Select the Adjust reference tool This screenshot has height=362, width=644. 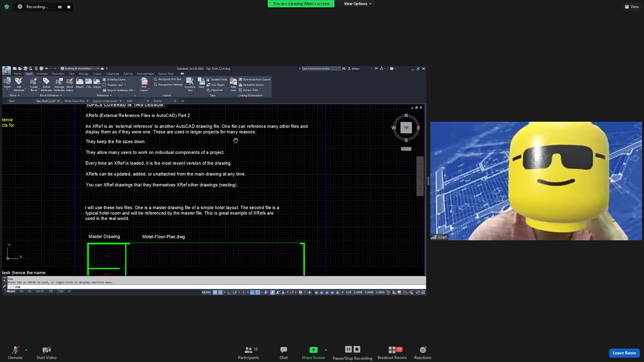97,83
